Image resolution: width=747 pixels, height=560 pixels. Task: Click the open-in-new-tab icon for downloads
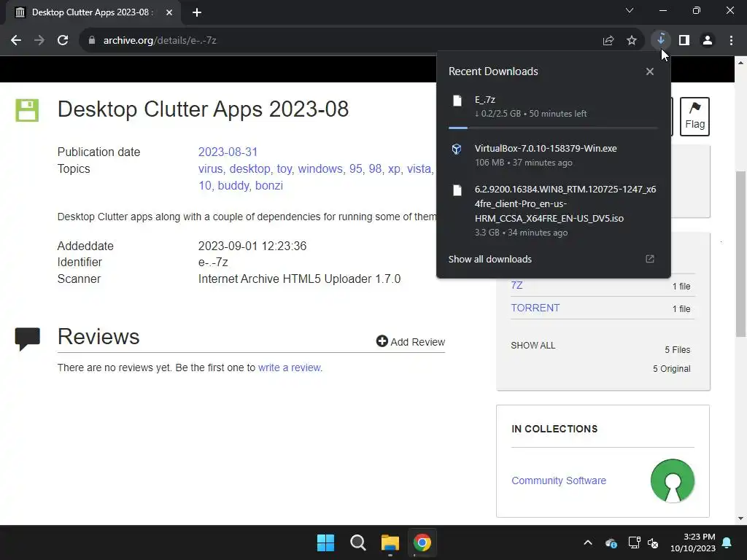pyautogui.click(x=650, y=259)
